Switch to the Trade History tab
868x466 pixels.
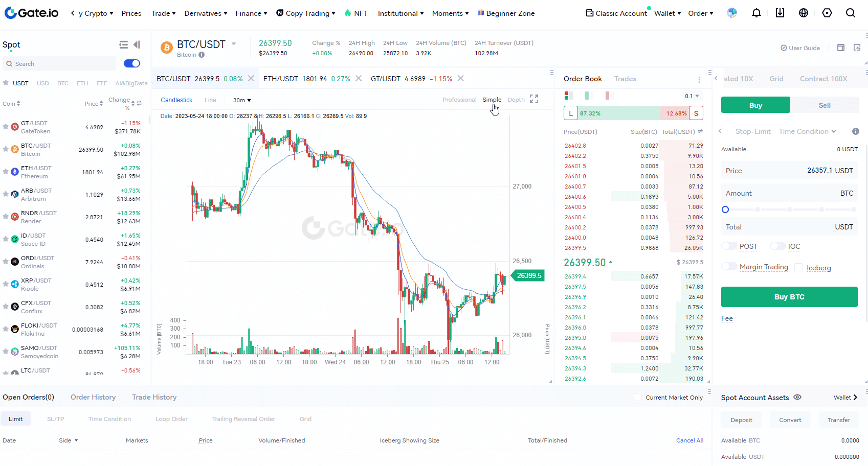click(154, 397)
